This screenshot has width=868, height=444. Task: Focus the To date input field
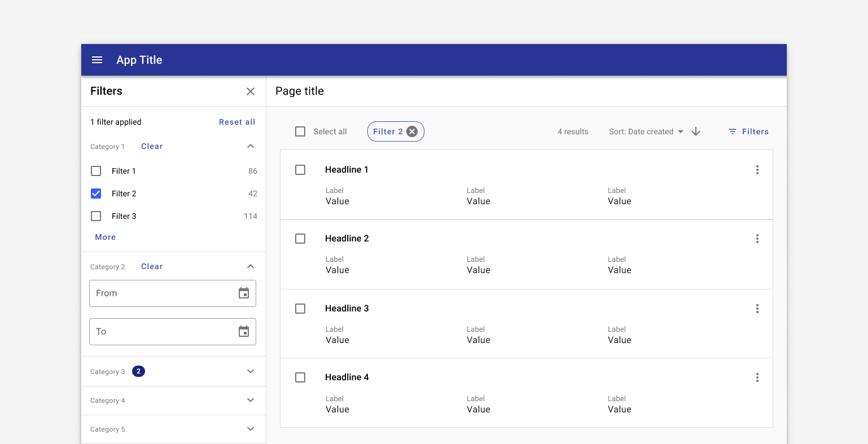(x=173, y=332)
